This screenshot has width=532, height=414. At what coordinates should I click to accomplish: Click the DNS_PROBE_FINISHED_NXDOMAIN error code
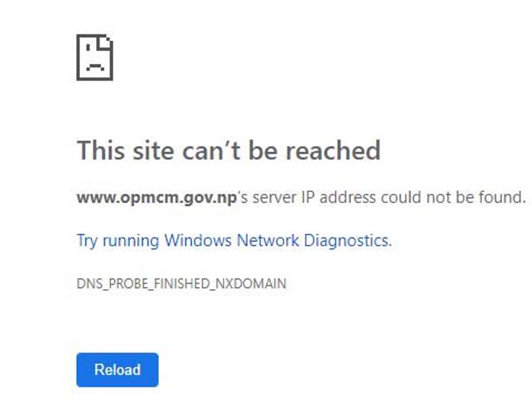point(182,283)
